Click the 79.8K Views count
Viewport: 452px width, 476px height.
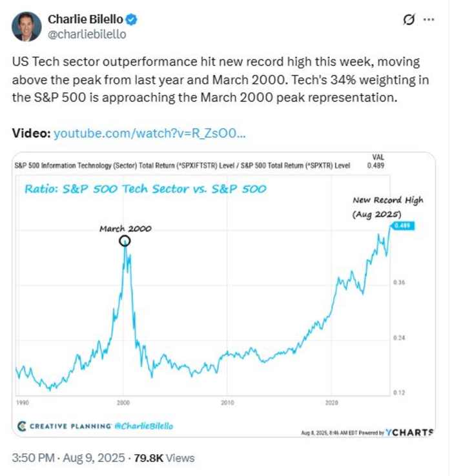pos(164,458)
